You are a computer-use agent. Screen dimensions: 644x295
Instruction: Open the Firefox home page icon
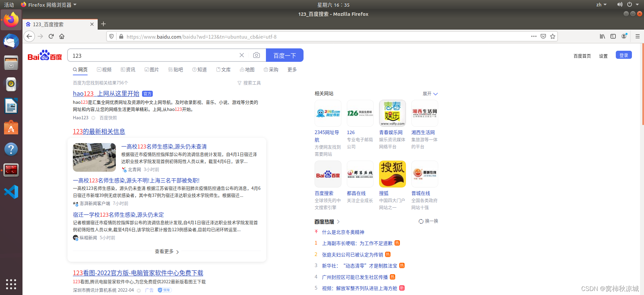point(62,36)
